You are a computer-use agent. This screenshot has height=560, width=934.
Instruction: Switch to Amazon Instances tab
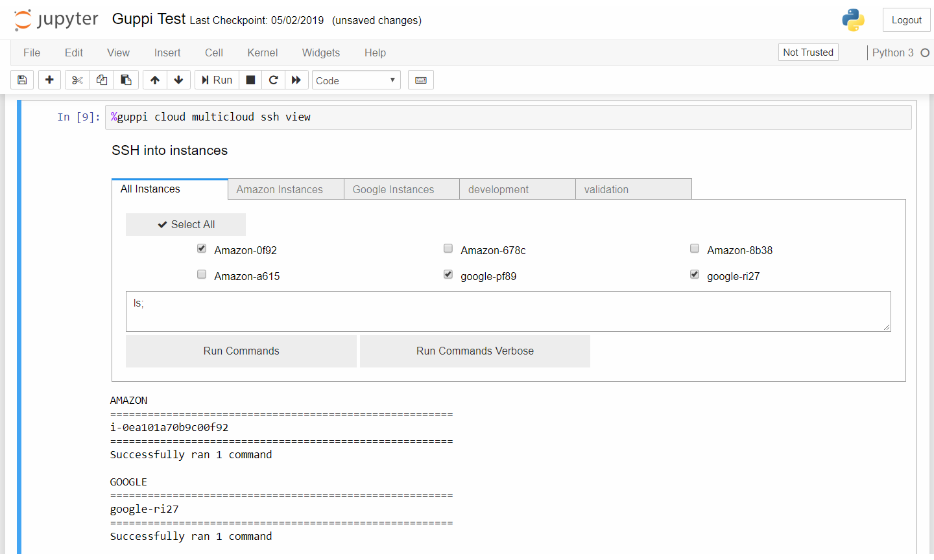pos(286,189)
